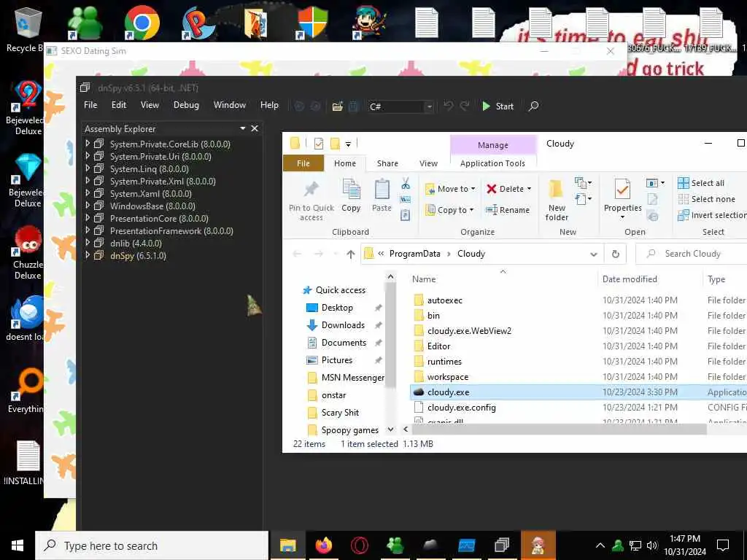Viewport: 747px width, 560px height.
Task: Click the Cut scissors icon
Action: (406, 184)
